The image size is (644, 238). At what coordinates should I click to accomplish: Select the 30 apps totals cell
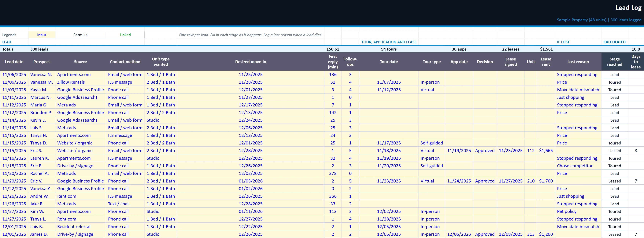[459, 49]
